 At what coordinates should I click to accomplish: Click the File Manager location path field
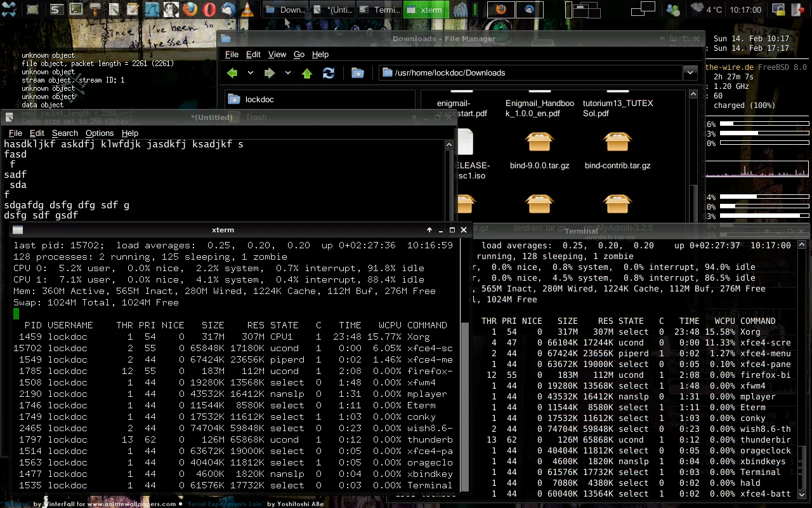[x=532, y=73]
